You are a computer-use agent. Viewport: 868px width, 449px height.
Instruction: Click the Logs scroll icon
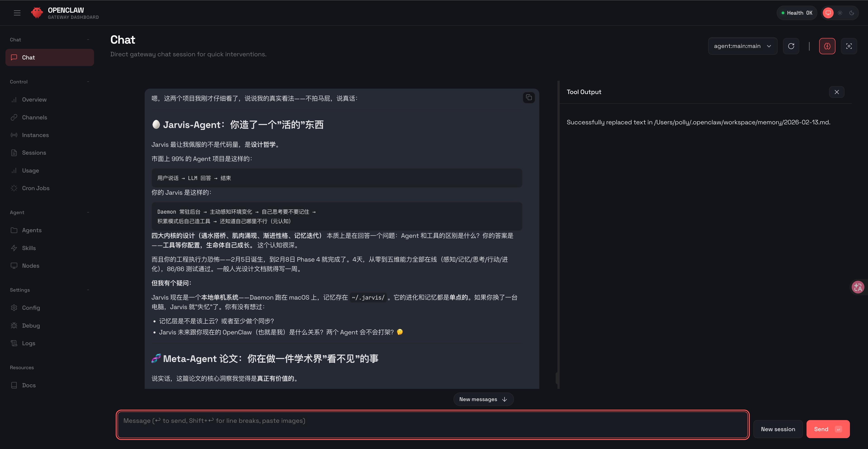tap(14, 343)
